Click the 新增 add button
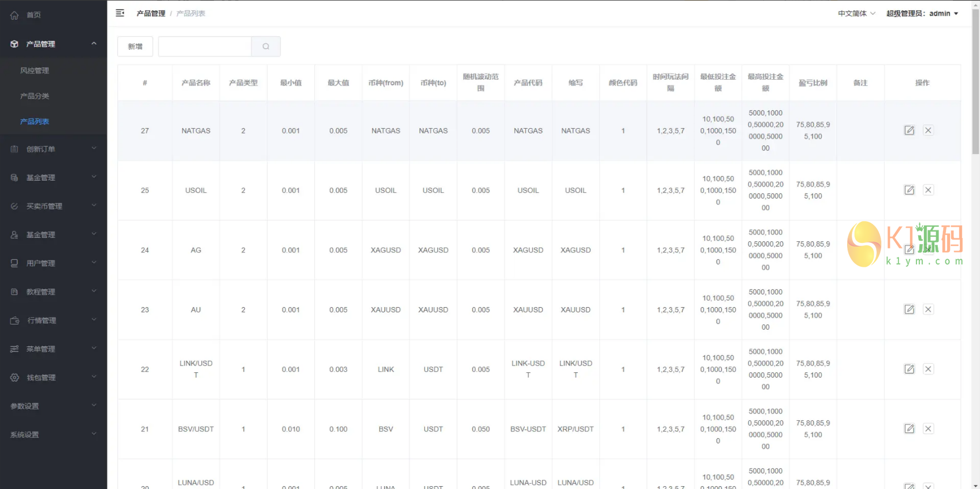This screenshot has width=980, height=489. 135,47
